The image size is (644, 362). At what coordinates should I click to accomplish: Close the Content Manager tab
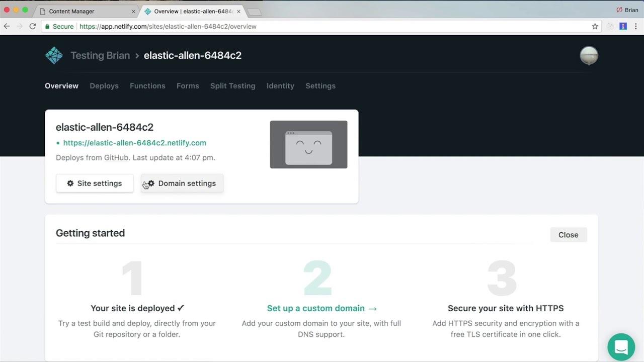[x=133, y=11]
